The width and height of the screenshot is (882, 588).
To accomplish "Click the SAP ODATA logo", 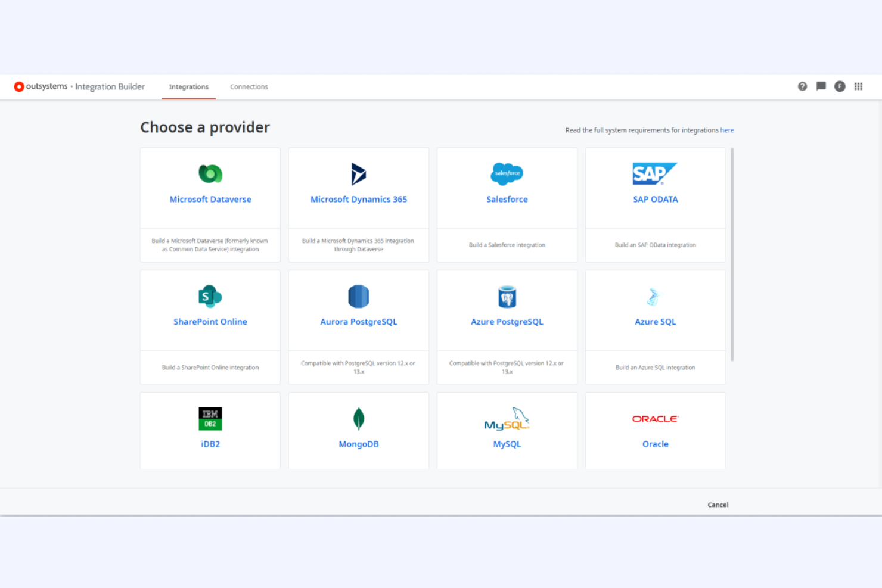I will (655, 174).
